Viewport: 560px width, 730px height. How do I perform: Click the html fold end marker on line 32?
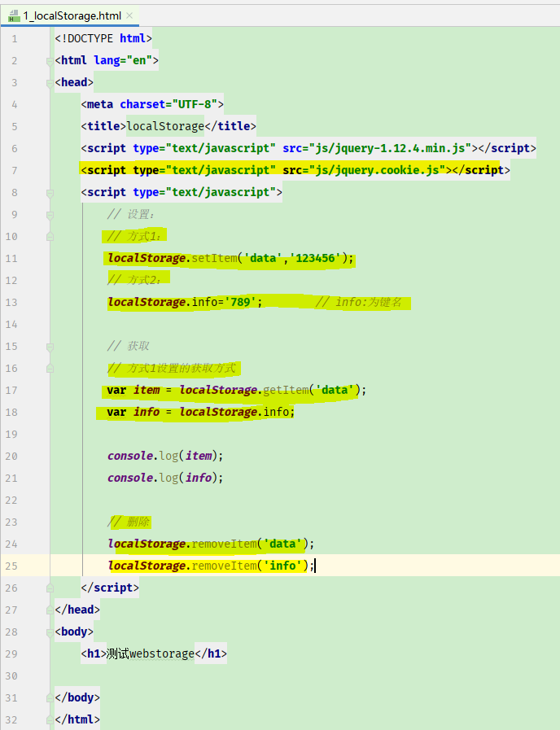[x=50, y=719]
